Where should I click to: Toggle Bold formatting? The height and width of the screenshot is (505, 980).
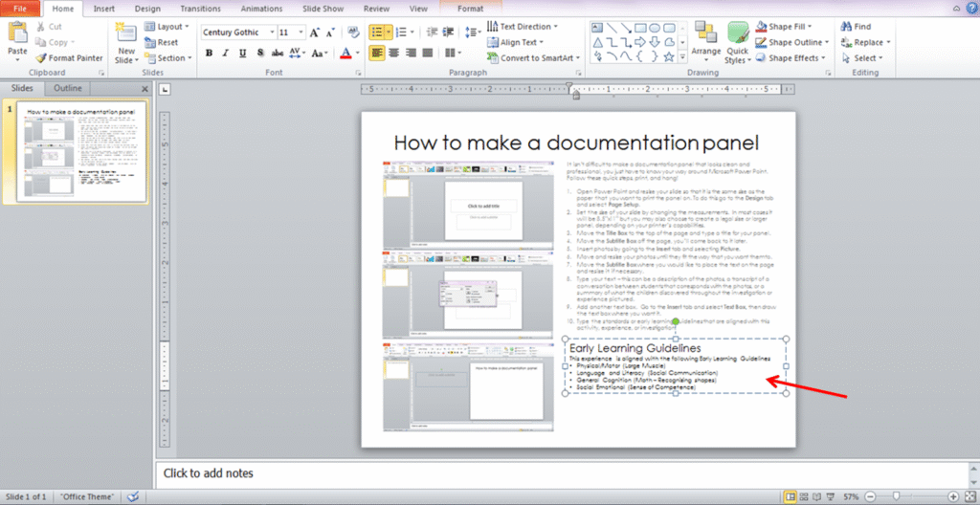(x=210, y=54)
